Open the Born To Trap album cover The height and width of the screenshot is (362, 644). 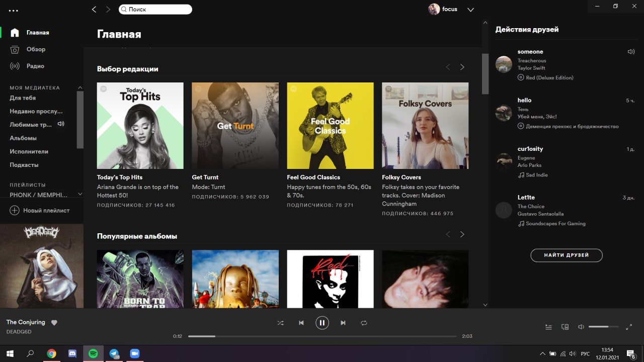pos(140,279)
